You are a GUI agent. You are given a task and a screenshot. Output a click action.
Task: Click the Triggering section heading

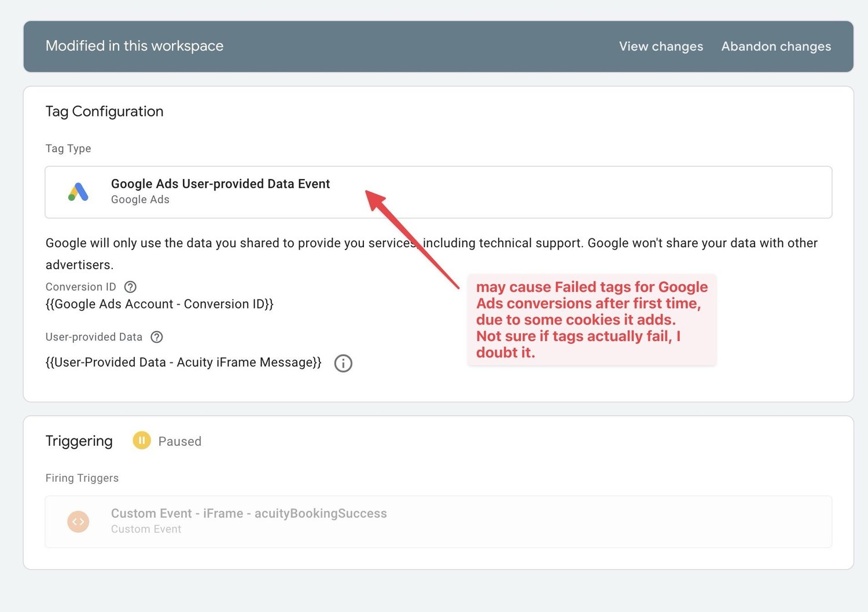coord(79,441)
